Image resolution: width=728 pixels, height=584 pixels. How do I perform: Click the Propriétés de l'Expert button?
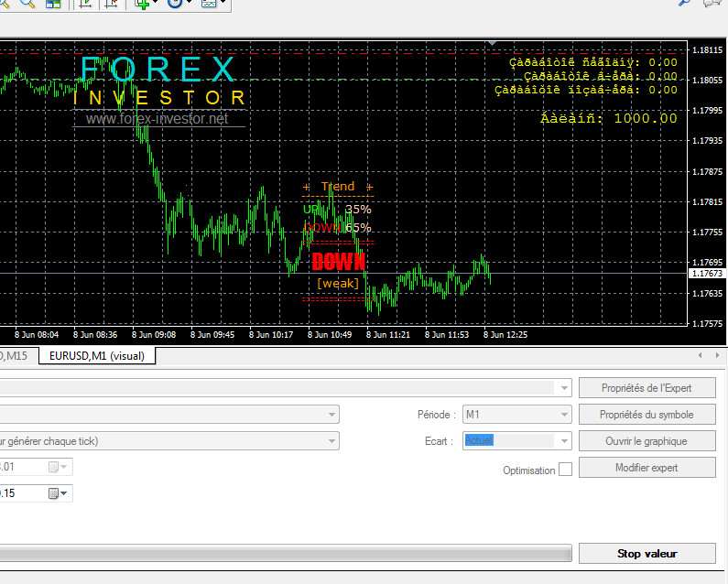coord(647,388)
